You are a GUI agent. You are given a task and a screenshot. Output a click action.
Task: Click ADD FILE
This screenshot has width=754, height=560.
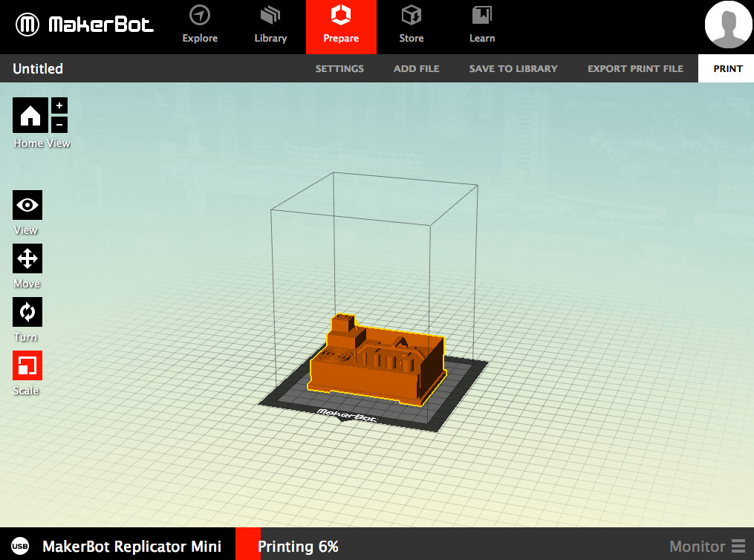(417, 69)
